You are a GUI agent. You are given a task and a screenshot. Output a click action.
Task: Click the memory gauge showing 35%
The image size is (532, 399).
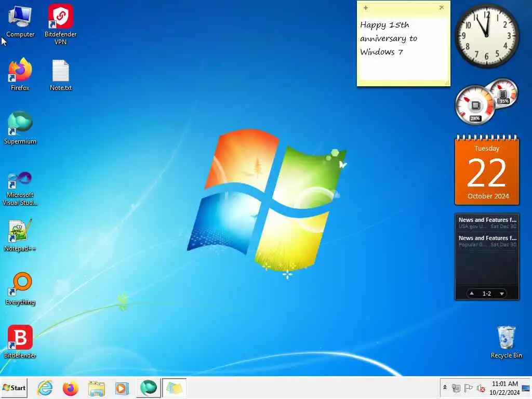tap(503, 93)
